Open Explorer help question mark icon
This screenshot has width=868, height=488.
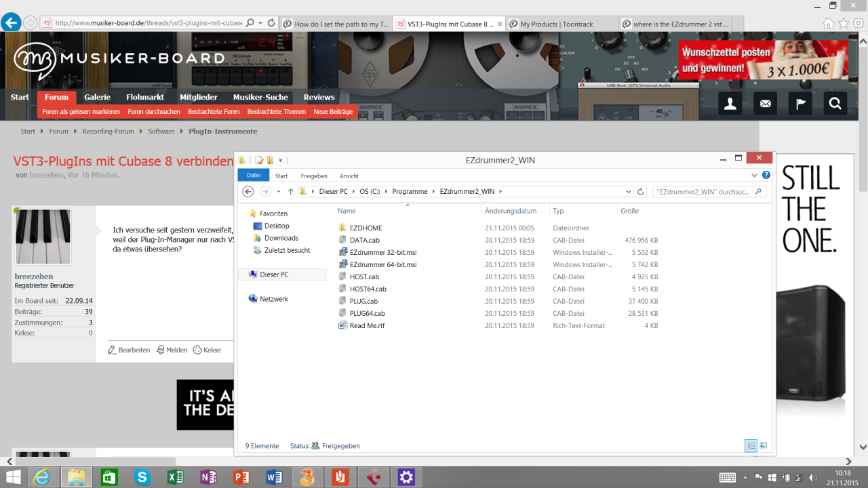click(x=766, y=176)
